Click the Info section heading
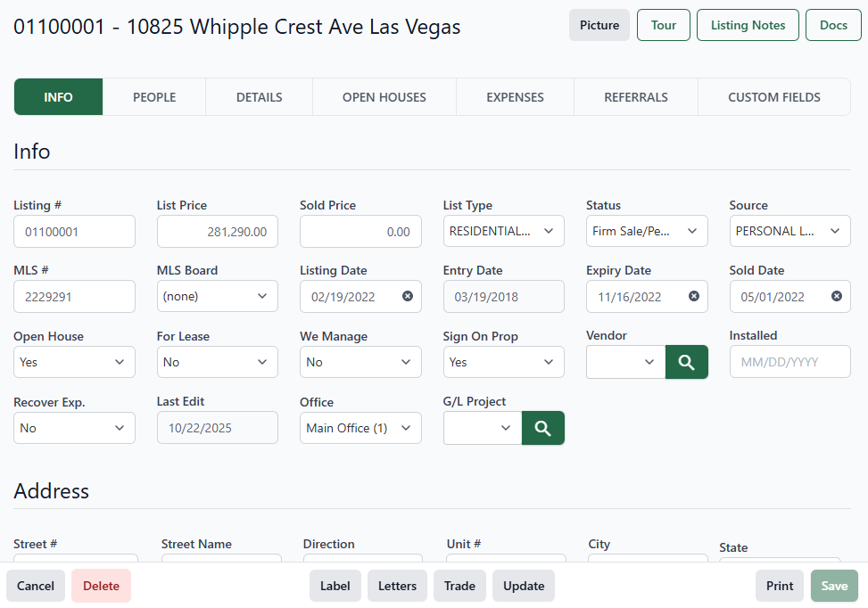 coord(32,151)
